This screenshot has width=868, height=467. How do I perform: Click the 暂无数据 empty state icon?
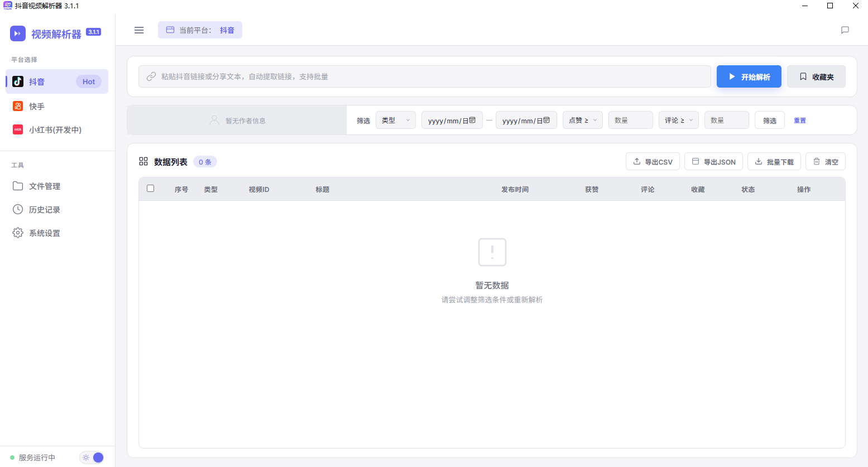[492, 252]
